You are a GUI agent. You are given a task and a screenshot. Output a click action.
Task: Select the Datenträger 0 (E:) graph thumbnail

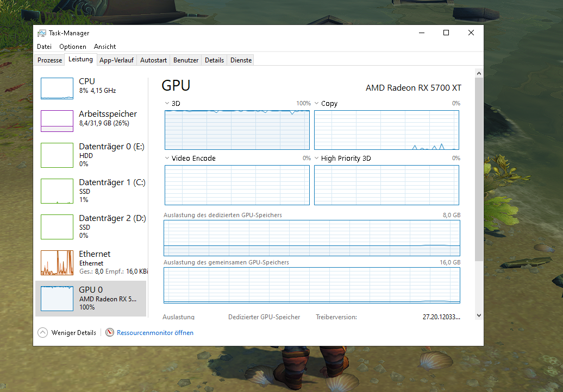57,155
